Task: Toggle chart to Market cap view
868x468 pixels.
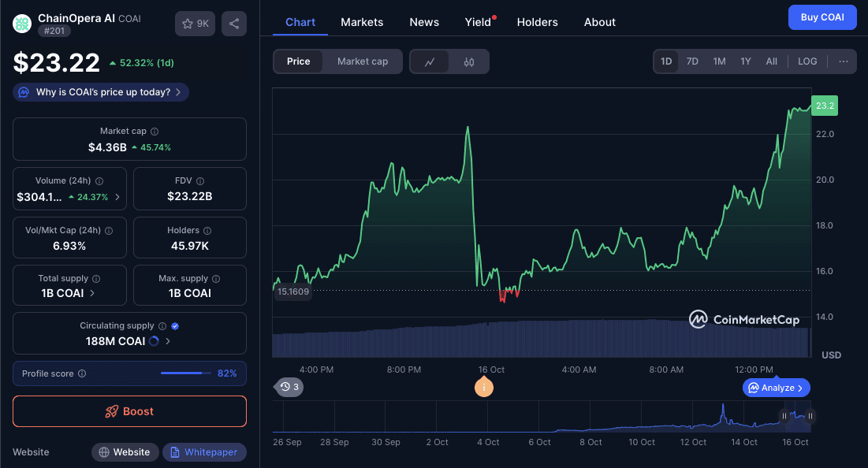Action: [363, 61]
